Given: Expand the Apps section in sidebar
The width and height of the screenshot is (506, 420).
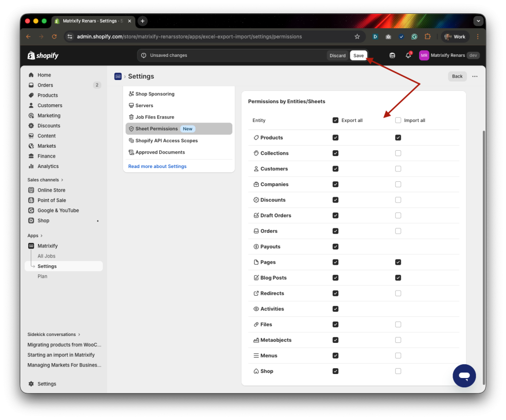Looking at the screenshot, I should click(x=36, y=235).
